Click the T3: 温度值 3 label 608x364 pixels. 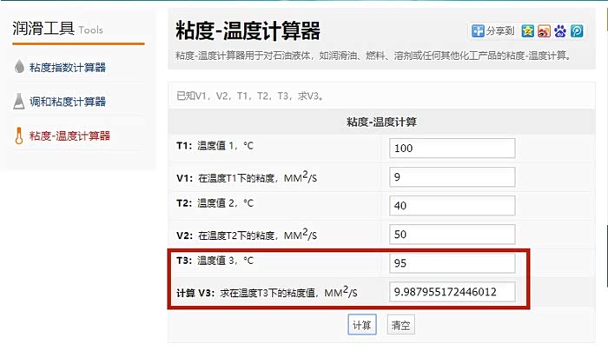(x=215, y=261)
